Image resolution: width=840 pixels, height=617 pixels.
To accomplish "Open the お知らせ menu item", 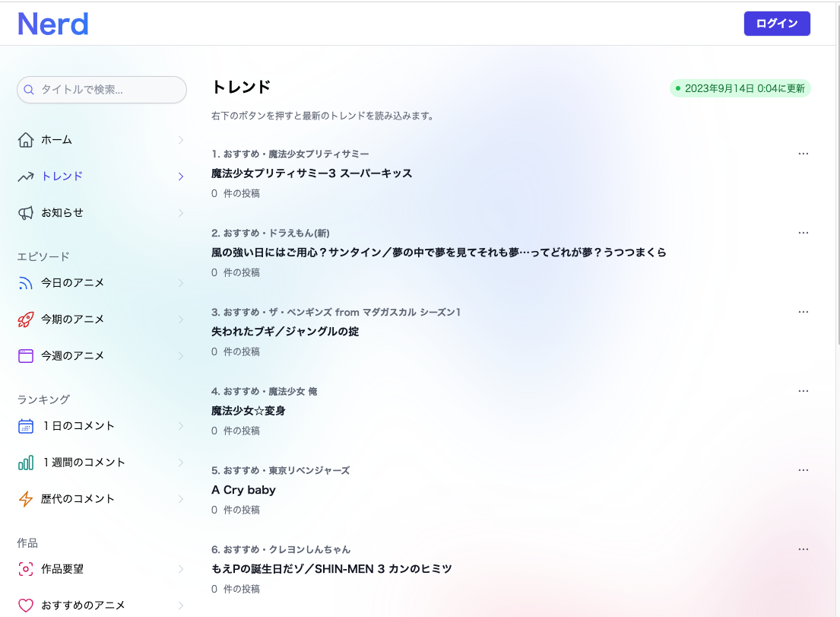I will click(x=102, y=213).
